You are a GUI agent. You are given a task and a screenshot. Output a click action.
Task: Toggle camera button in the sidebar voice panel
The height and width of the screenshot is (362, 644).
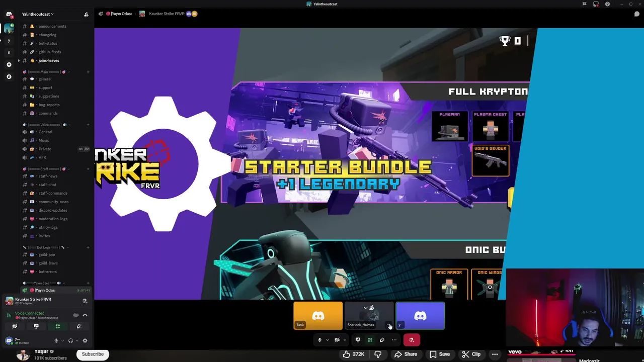point(15,326)
